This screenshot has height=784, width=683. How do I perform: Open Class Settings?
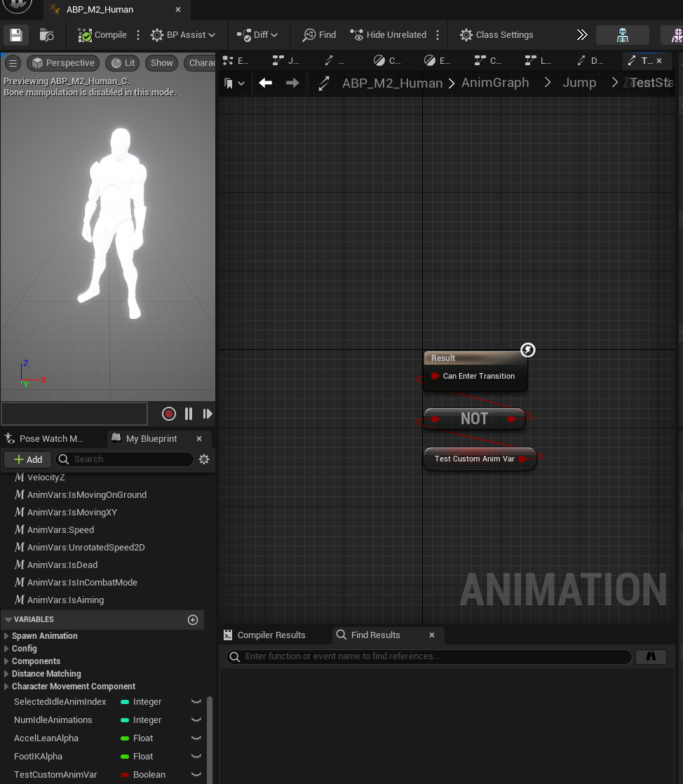[x=496, y=35]
